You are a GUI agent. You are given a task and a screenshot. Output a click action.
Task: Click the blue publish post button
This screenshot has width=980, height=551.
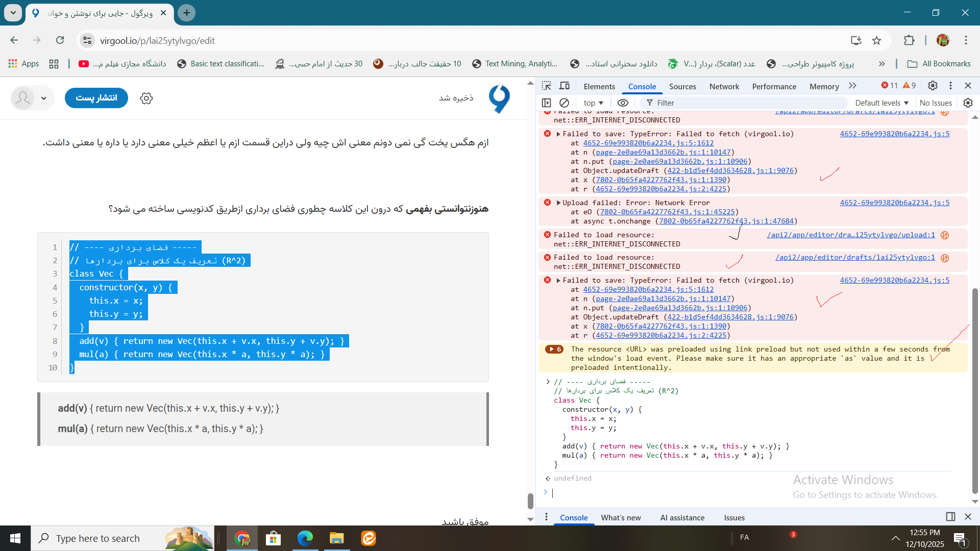point(96,97)
